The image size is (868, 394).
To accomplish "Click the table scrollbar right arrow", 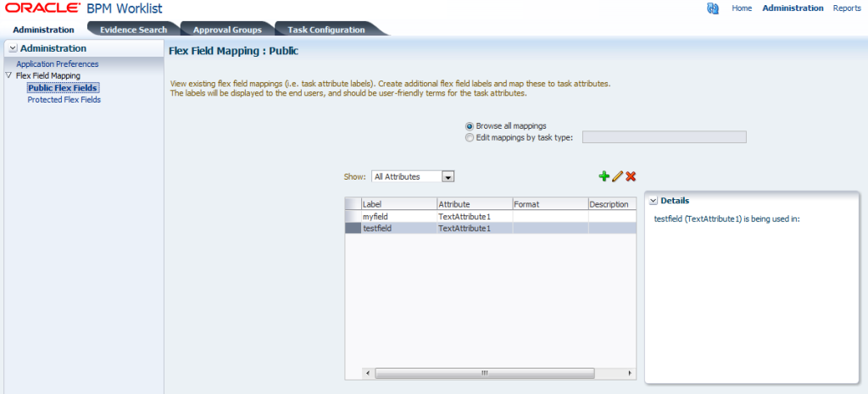I will (x=630, y=374).
